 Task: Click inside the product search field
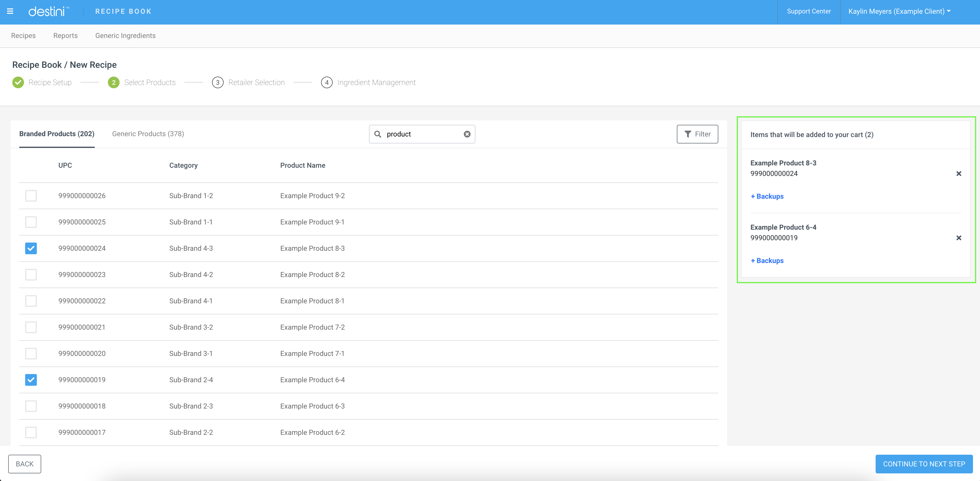[418, 134]
